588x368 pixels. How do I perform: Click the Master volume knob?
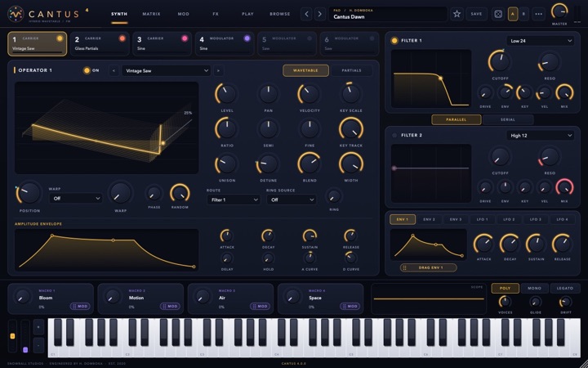tap(559, 11)
